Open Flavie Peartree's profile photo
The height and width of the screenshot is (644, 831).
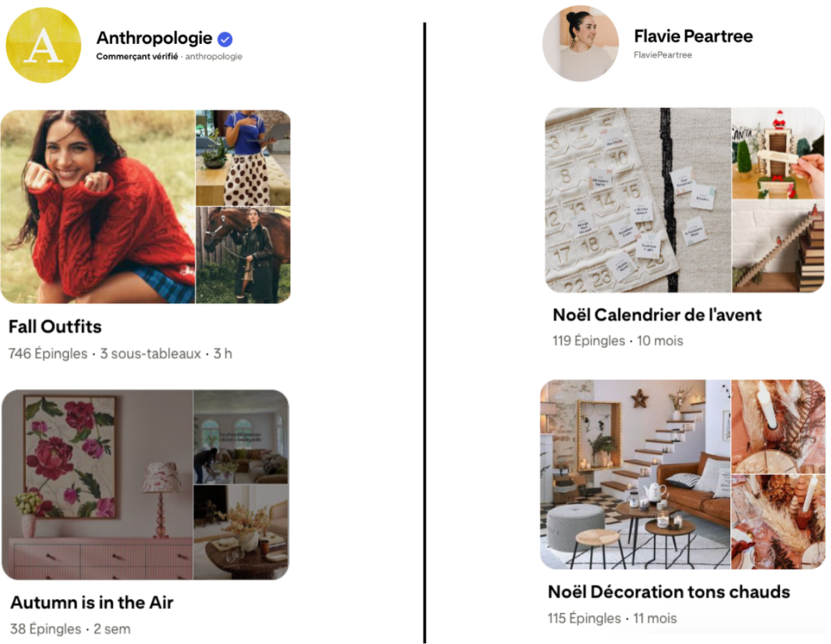581,44
